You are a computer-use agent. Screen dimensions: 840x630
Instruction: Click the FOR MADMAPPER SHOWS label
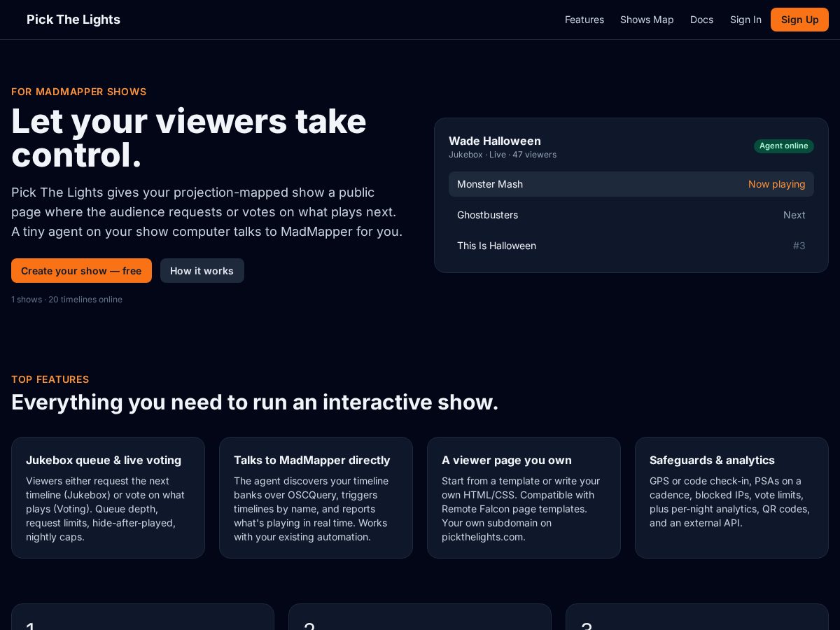(x=79, y=92)
